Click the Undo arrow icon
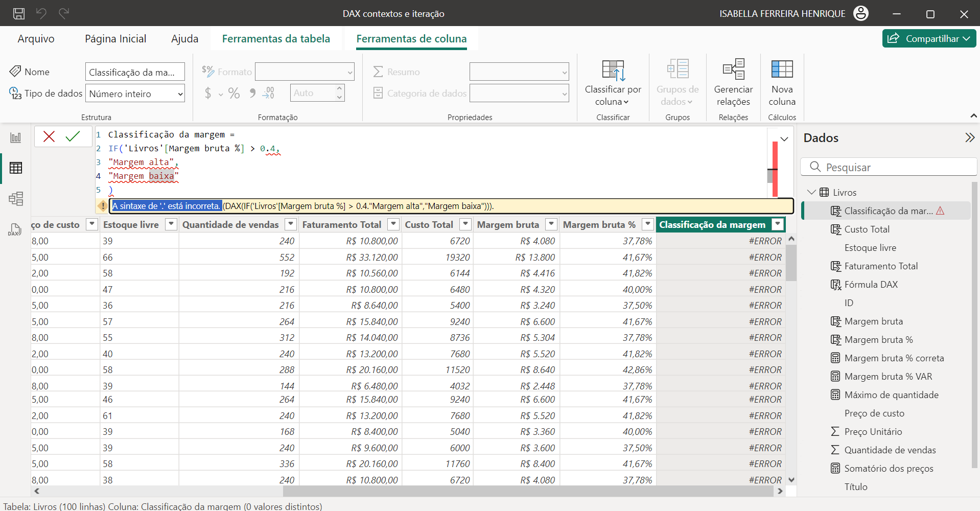The height and width of the screenshot is (511, 980). [41, 13]
